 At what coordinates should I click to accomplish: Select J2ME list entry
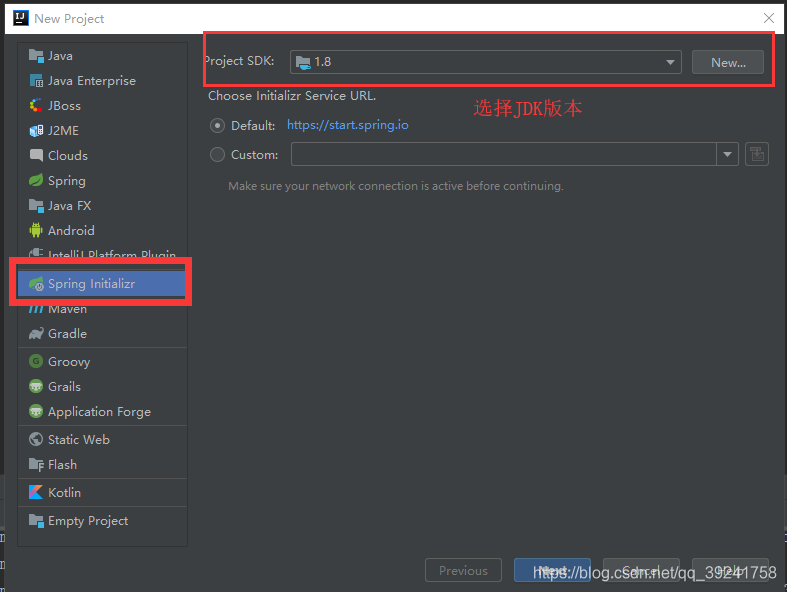pos(102,131)
